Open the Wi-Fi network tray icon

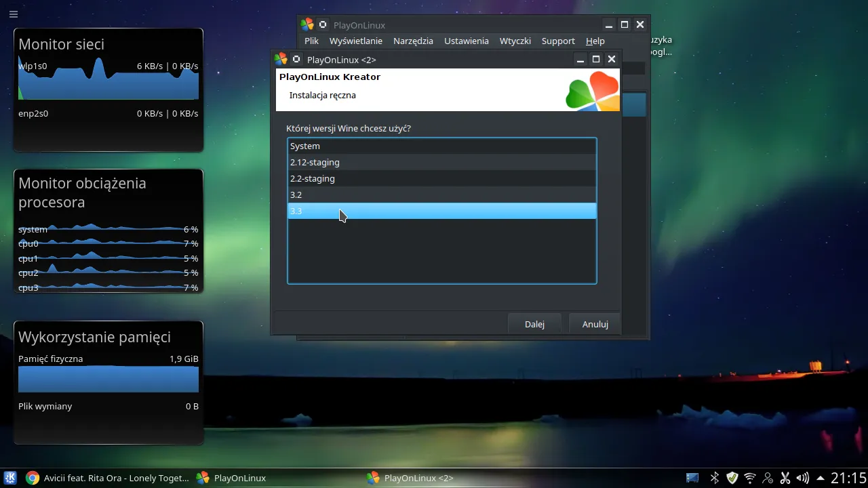pos(750,478)
